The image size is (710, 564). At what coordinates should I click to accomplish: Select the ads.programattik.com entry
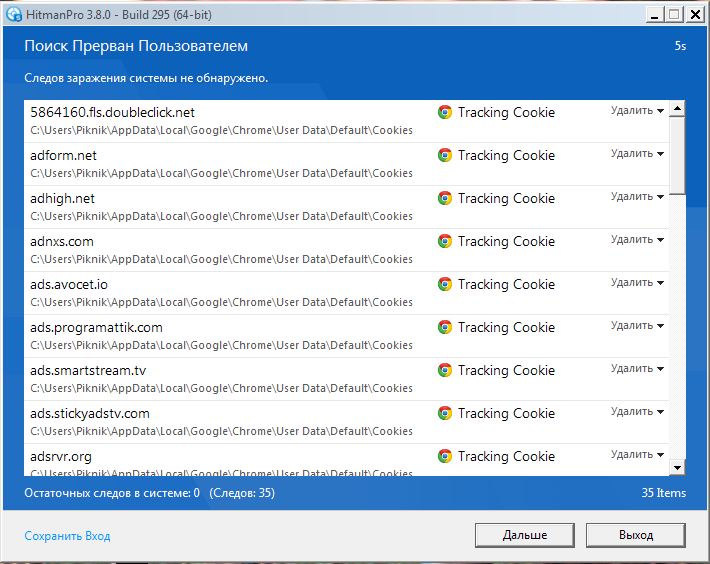click(x=346, y=336)
